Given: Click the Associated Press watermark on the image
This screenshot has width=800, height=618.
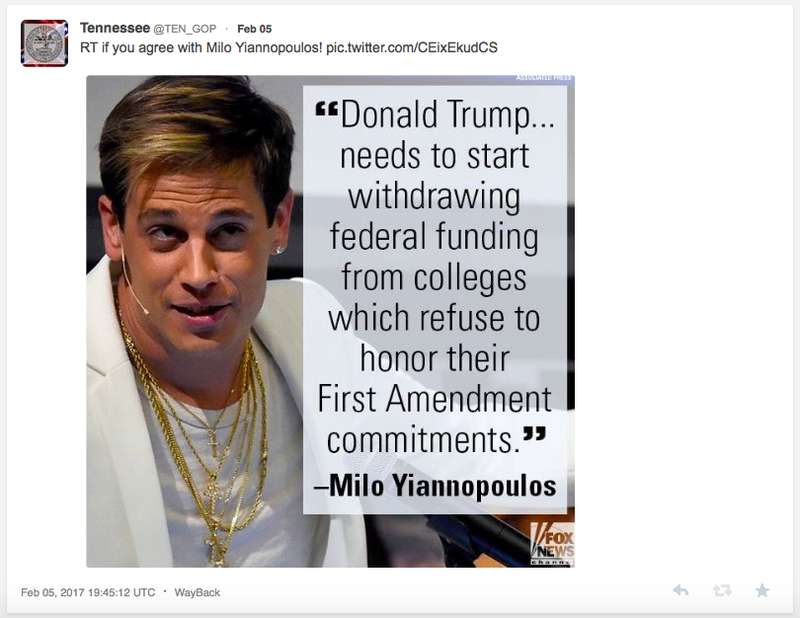Looking at the screenshot, I should tap(544, 78).
